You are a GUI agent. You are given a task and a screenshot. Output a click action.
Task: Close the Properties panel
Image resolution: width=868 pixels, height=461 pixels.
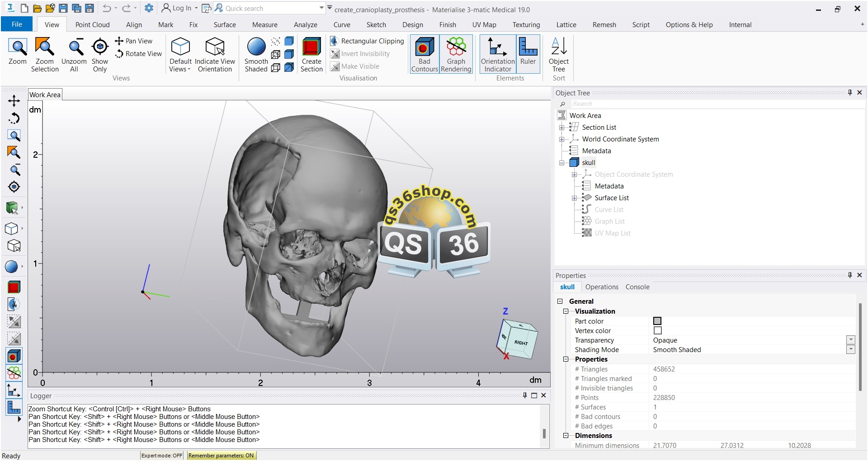859,275
